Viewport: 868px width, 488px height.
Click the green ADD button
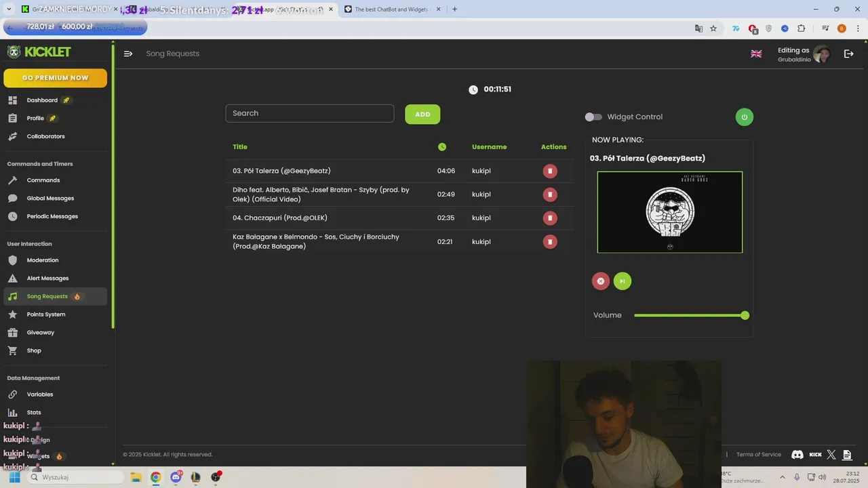(x=422, y=114)
